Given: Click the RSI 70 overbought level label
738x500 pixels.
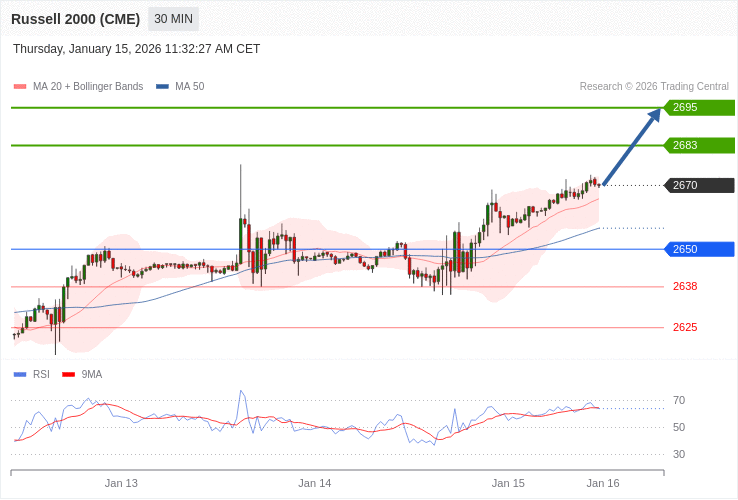Looking at the screenshot, I should click(679, 401).
